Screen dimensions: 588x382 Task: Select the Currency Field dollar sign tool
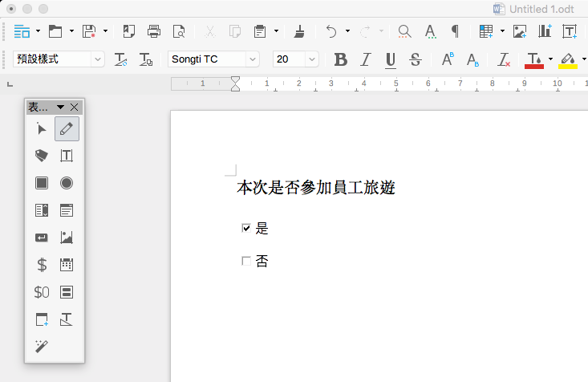pyautogui.click(x=42, y=264)
